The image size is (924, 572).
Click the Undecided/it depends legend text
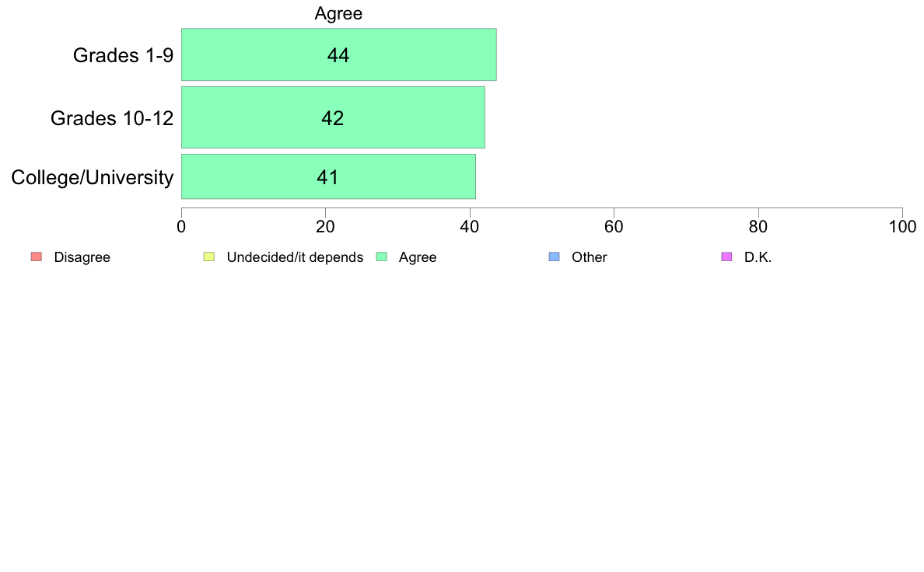[x=295, y=257]
